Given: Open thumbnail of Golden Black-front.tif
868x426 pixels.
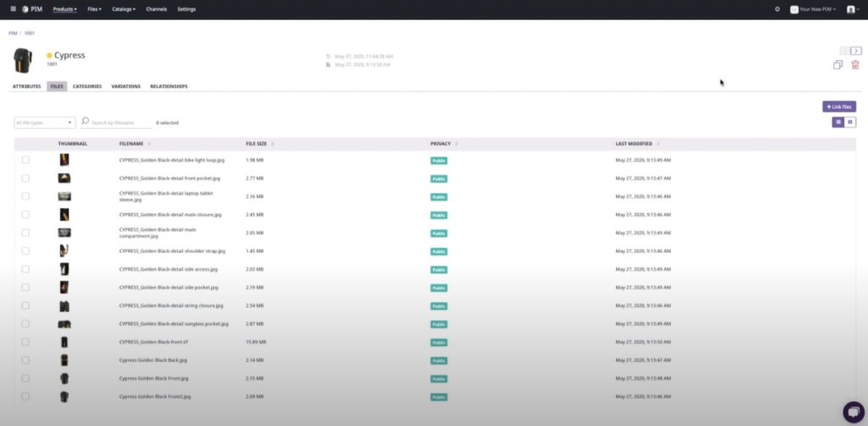Looking at the screenshot, I should pos(64,342).
